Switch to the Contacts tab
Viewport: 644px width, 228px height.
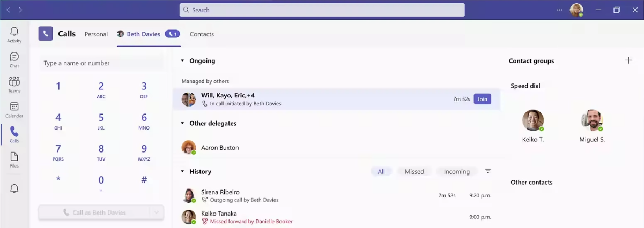(x=202, y=34)
